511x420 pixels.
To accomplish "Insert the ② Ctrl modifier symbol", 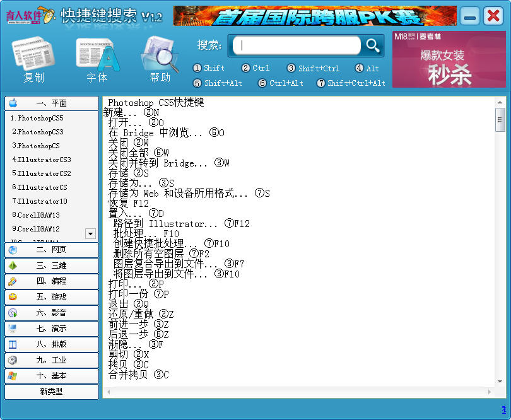I will 255,68.
